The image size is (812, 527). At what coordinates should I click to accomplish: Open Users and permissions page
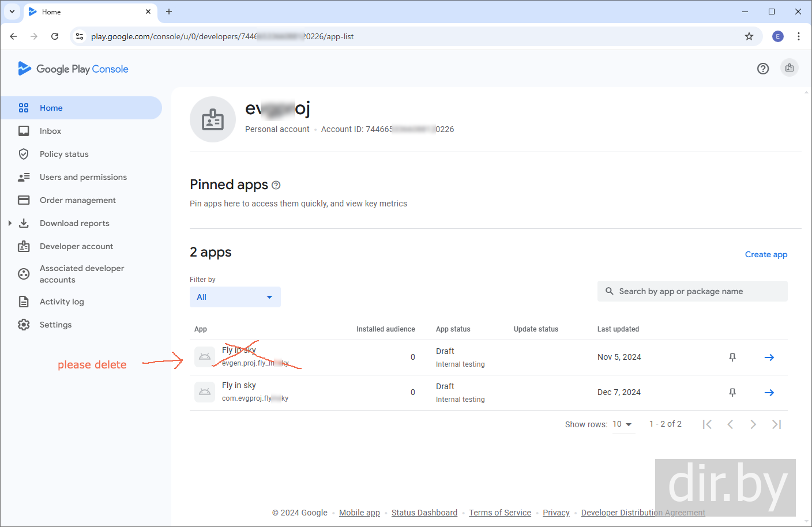click(x=83, y=177)
